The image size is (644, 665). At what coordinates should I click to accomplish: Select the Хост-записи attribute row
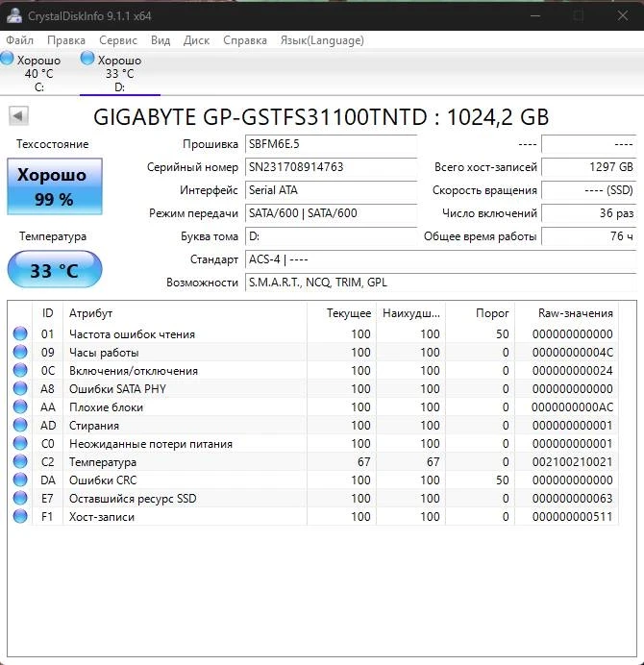313,516
